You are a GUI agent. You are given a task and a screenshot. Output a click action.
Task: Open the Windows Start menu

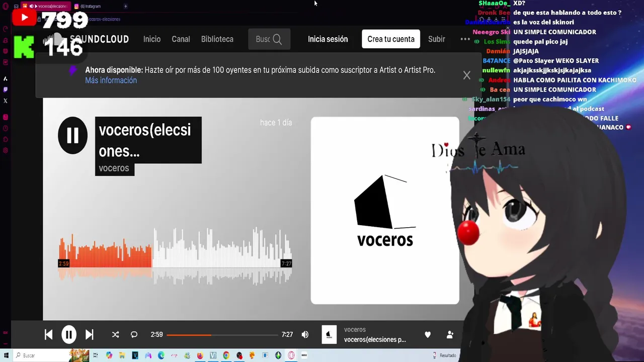(x=6, y=355)
